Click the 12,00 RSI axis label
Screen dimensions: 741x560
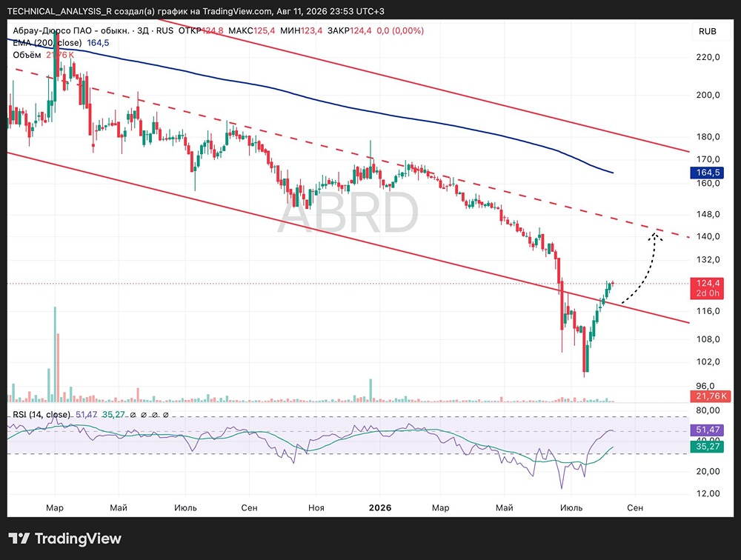[x=708, y=493]
